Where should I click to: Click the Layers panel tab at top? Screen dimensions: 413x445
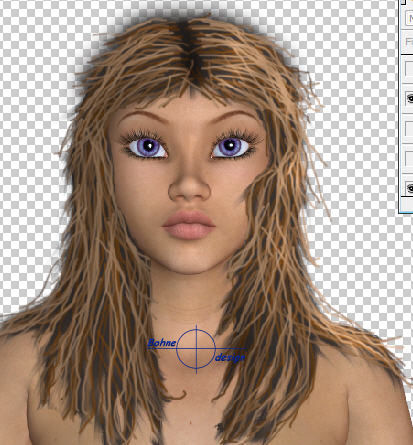406,2
